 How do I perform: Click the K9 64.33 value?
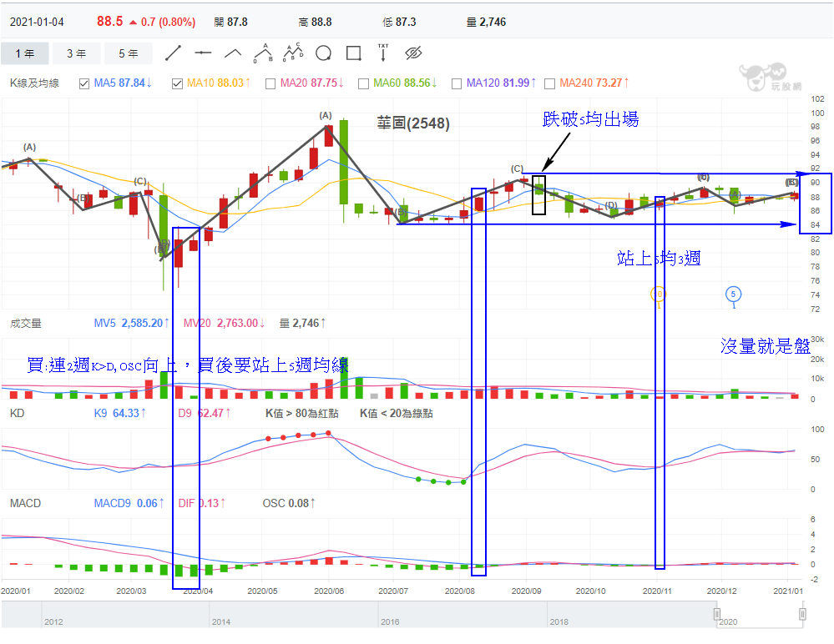119,413
